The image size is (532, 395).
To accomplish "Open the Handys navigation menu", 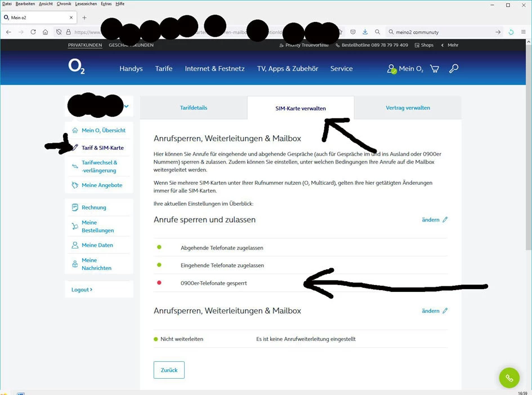I will point(131,69).
